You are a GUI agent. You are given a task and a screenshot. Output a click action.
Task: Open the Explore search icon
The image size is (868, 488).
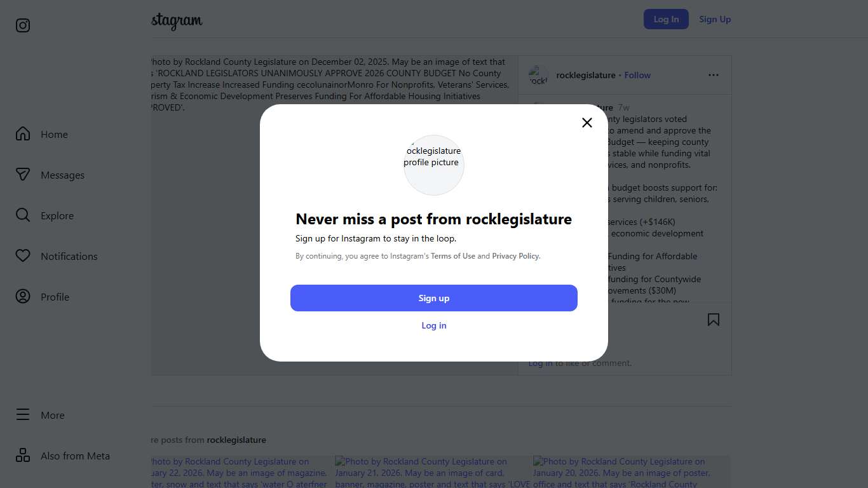[x=23, y=215]
